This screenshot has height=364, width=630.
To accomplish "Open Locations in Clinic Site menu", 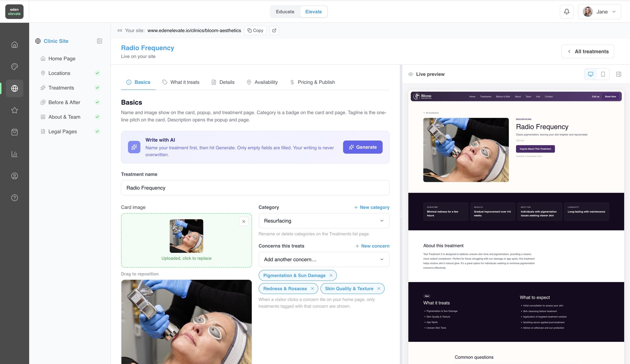I will (x=59, y=73).
